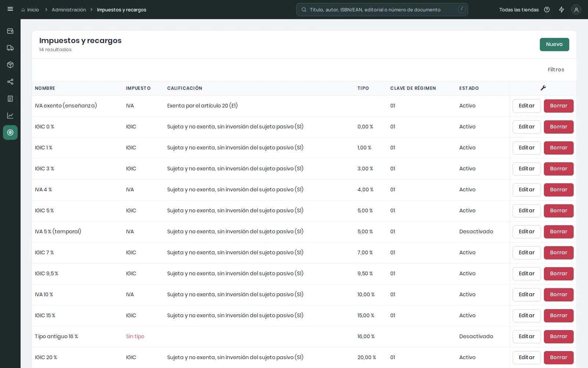Image resolution: width=588 pixels, height=368 pixels.
Task: Click Exenta por el artículo 20 (E1) cell
Action: 202,106
